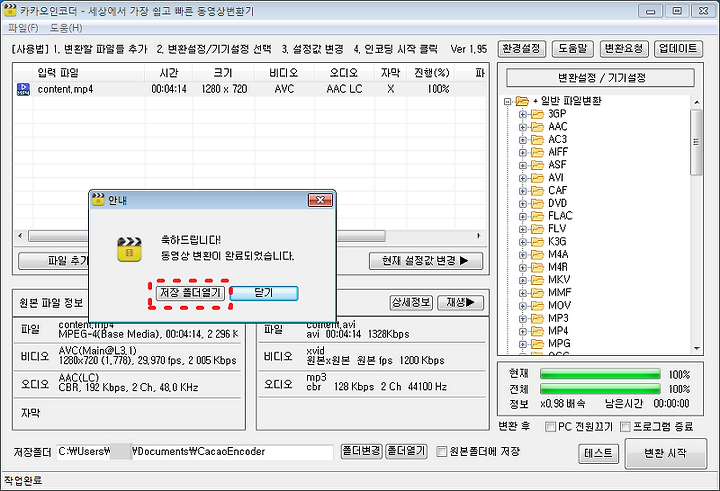Click the KakaoEncoder icon in the main title bar
The width and height of the screenshot is (720, 491).
tap(10, 9)
